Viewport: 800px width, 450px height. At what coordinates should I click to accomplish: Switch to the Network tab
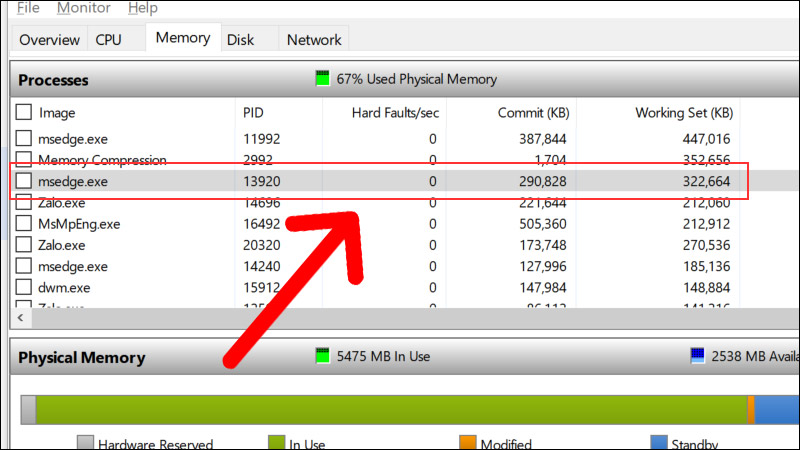pyautogui.click(x=314, y=40)
